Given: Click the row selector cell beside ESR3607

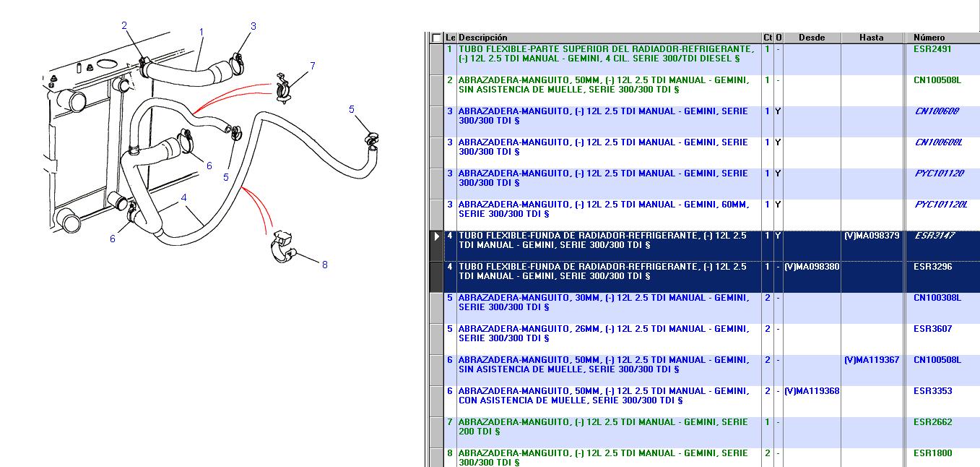Looking at the screenshot, I should [x=436, y=339].
